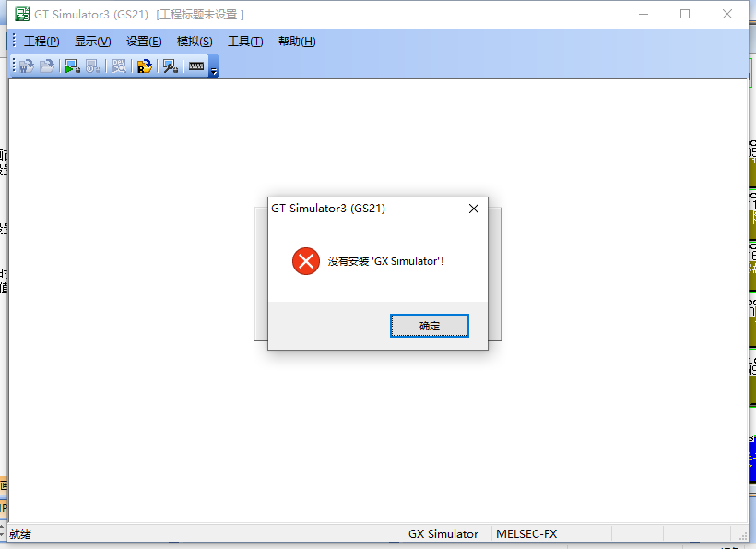756x549 pixels.
Task: Open the 帮助(H) menu
Action: 297,42
